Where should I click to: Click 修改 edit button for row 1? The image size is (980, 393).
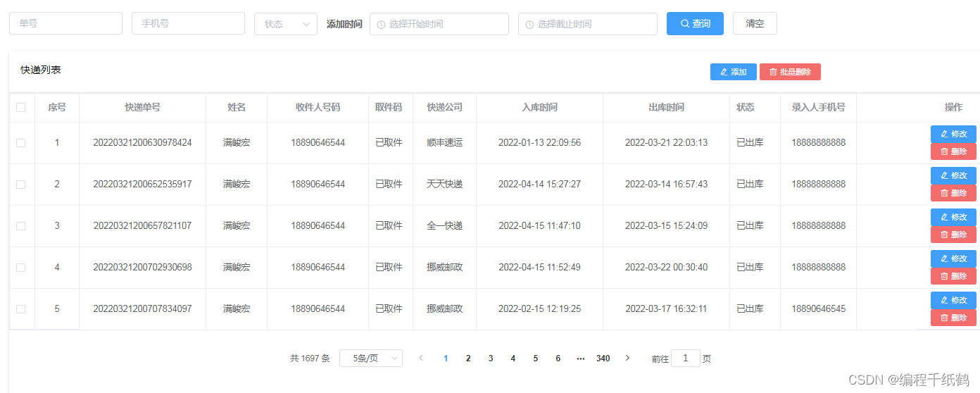953,134
